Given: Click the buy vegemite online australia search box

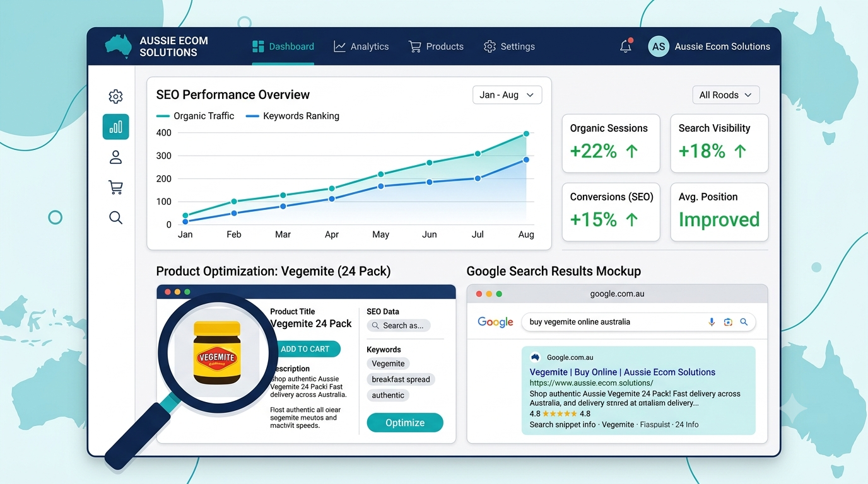Looking at the screenshot, I should [638, 322].
